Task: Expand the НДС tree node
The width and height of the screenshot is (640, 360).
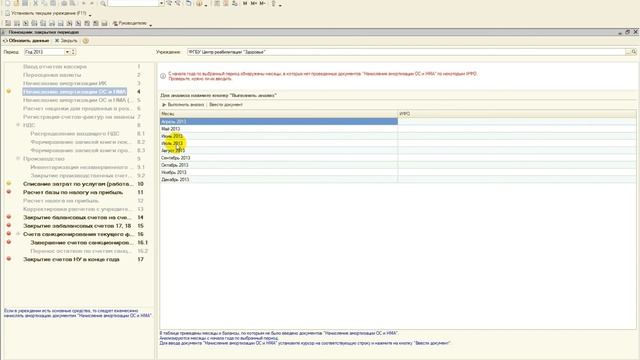Action: 18,125
